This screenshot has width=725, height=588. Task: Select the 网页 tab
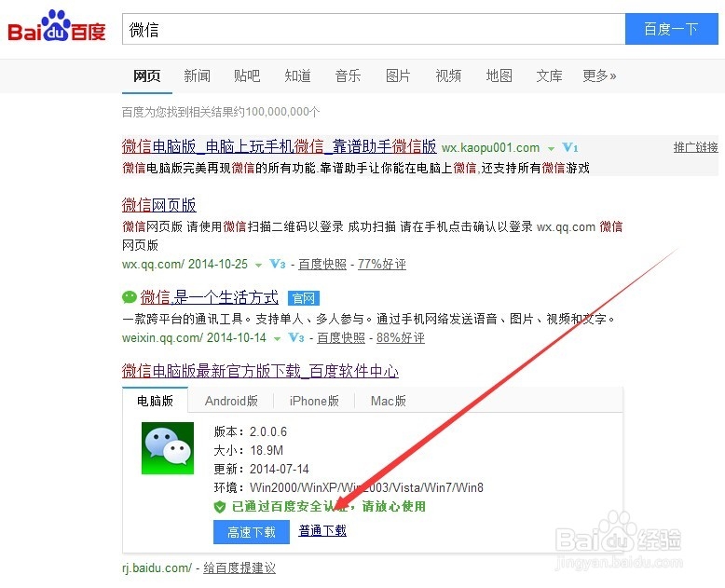146,75
